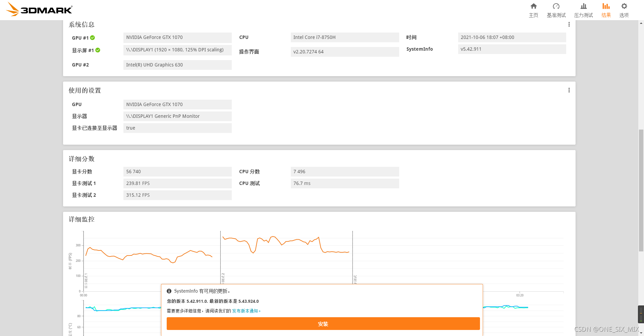
Task: Click the green check next to GPU #1
Action: [x=93, y=38]
